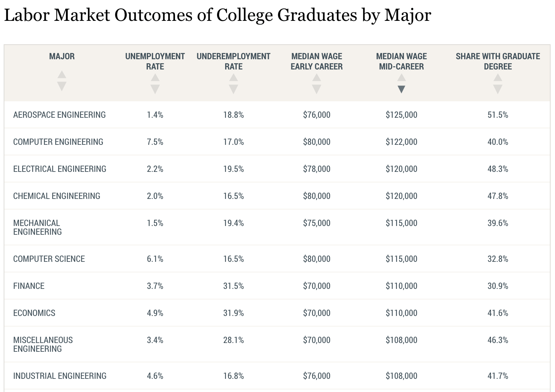Select the Computer Science row
The height and width of the screenshot is (392, 555).
[49, 259]
